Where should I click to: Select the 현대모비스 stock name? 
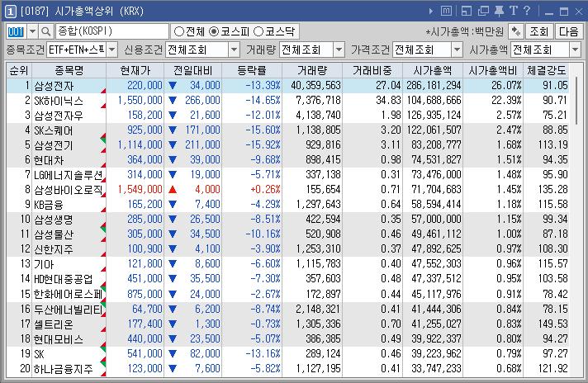pyautogui.click(x=58, y=339)
